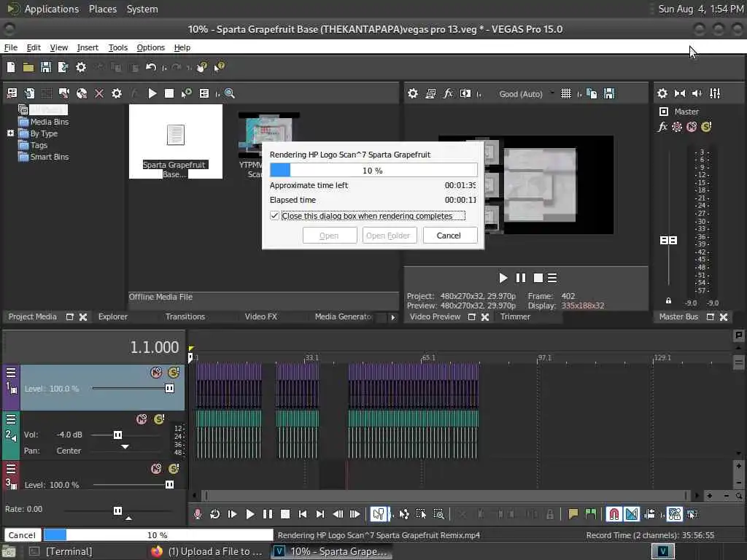
Task: Toggle Enable Snapping magnet icon
Action: 614,514
